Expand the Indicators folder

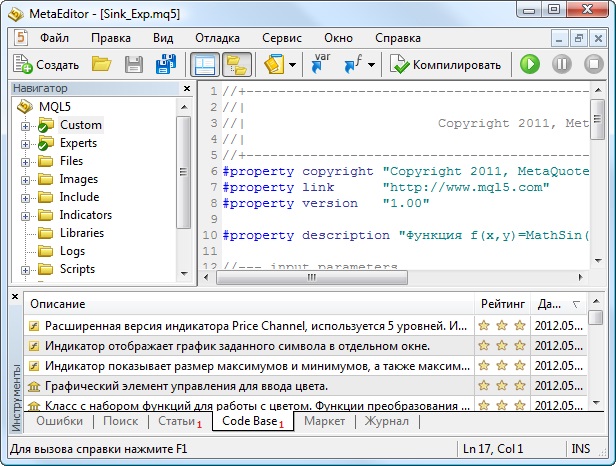(25, 216)
